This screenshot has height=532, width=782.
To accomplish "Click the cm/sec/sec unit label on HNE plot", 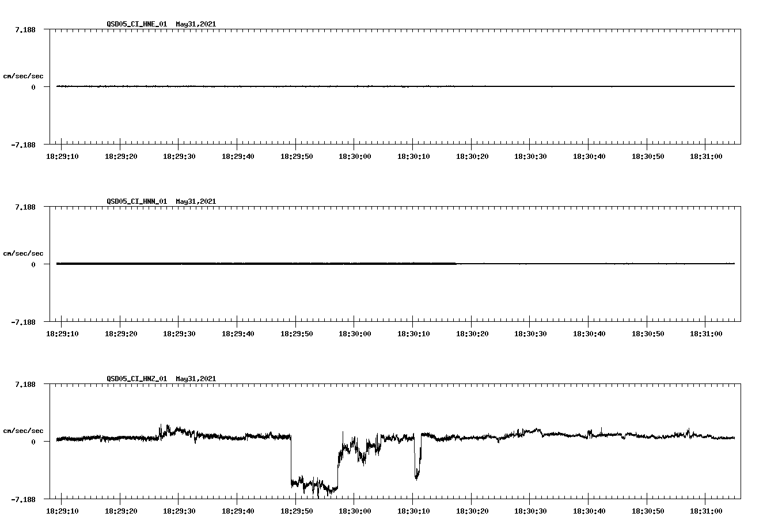I will coord(23,76).
